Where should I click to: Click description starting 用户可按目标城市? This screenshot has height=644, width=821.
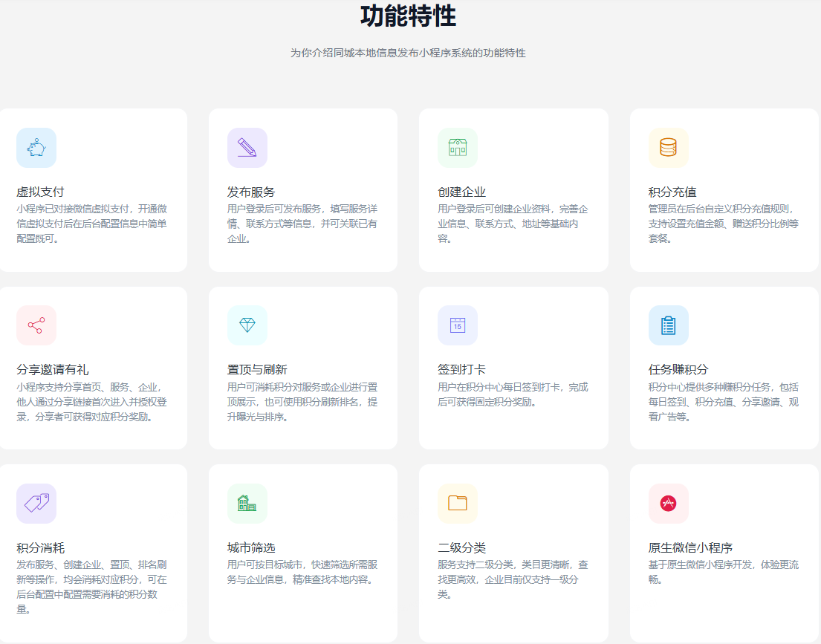tap(302, 572)
